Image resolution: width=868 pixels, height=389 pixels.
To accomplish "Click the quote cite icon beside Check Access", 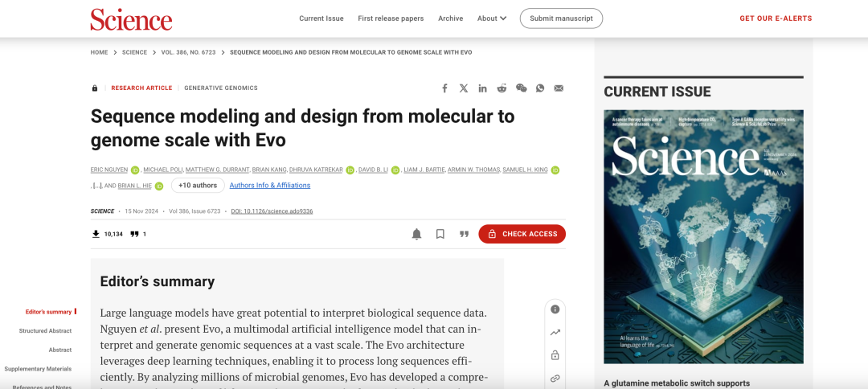I will 464,234.
